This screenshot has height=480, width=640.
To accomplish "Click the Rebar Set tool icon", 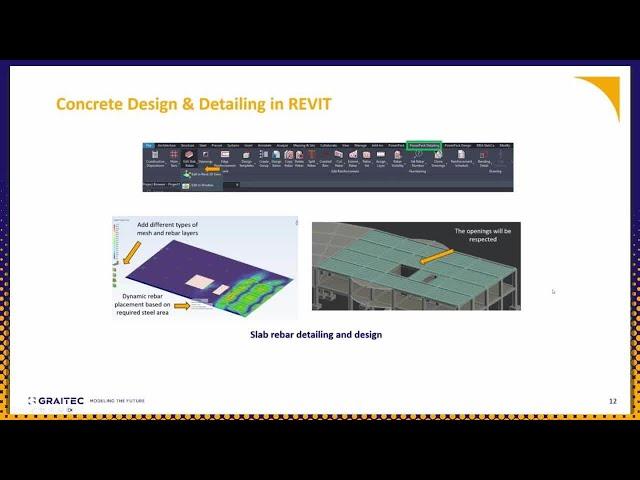I will pos(367,155).
